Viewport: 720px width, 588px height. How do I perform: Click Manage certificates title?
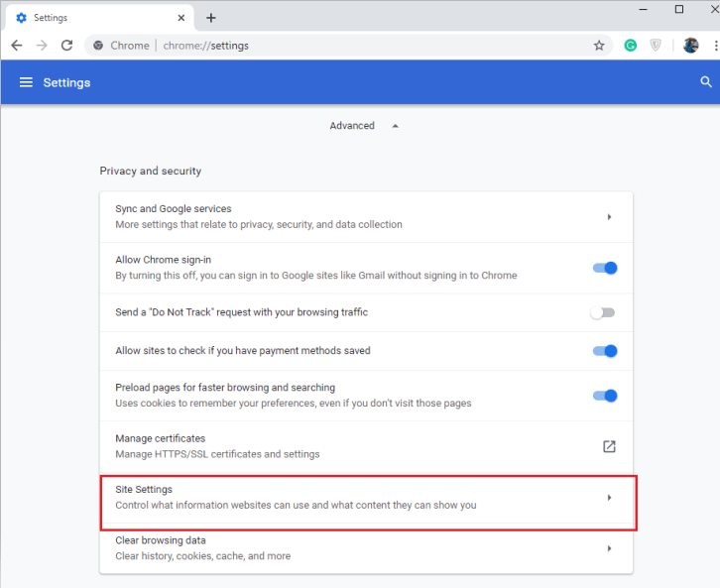(x=161, y=438)
